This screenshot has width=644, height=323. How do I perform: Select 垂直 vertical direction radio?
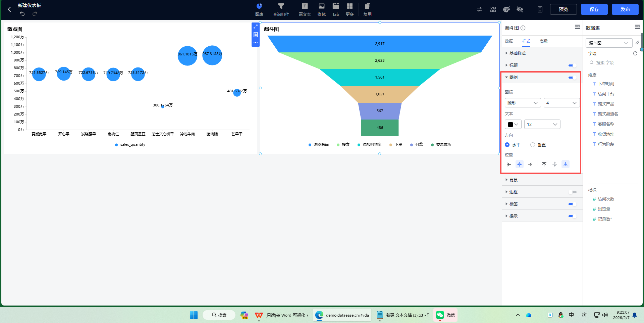(533, 145)
